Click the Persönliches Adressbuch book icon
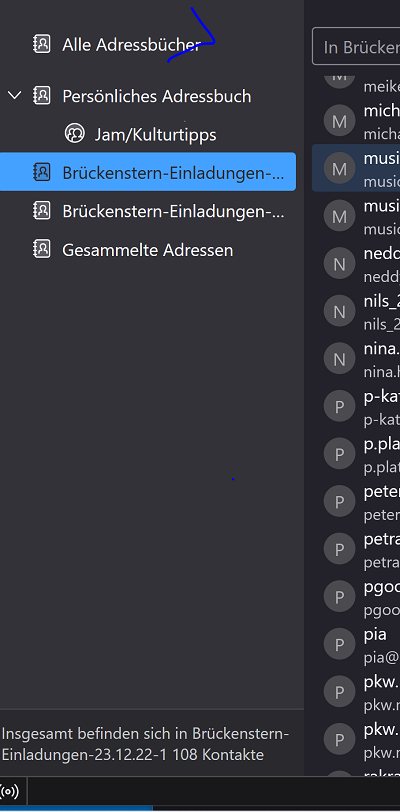This screenshot has height=812, width=400. (41, 96)
